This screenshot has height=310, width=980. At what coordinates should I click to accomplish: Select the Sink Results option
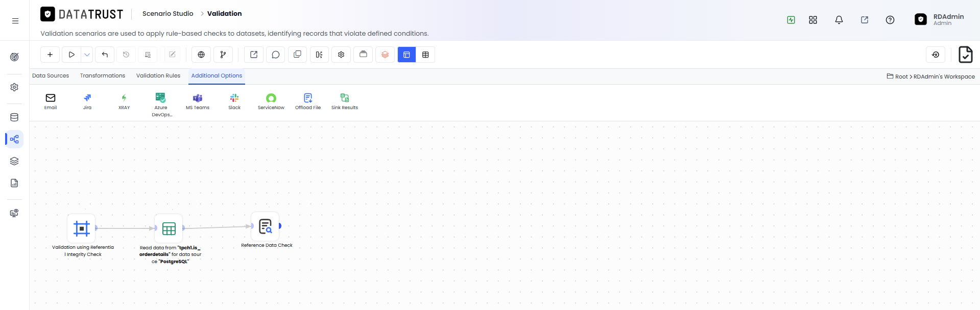345,101
